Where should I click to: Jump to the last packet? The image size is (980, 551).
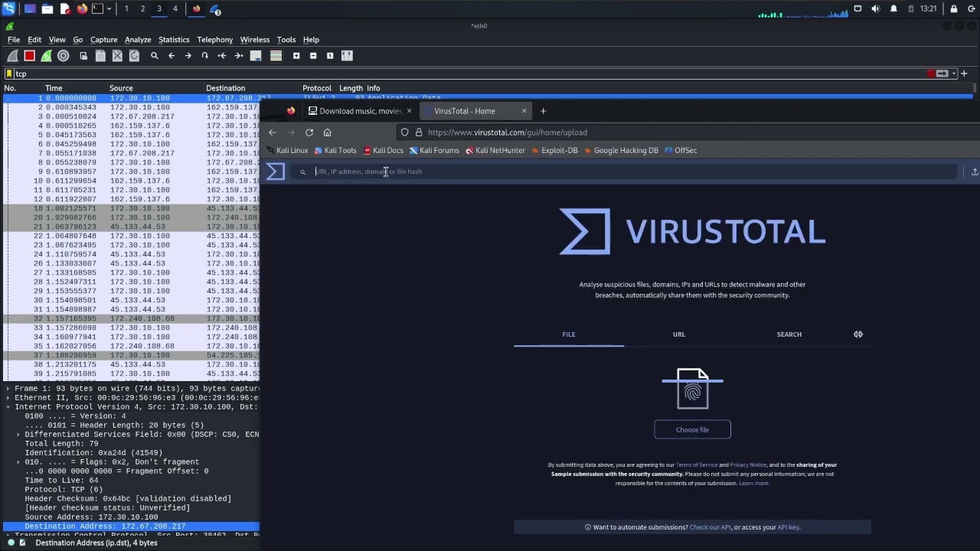tap(239, 56)
